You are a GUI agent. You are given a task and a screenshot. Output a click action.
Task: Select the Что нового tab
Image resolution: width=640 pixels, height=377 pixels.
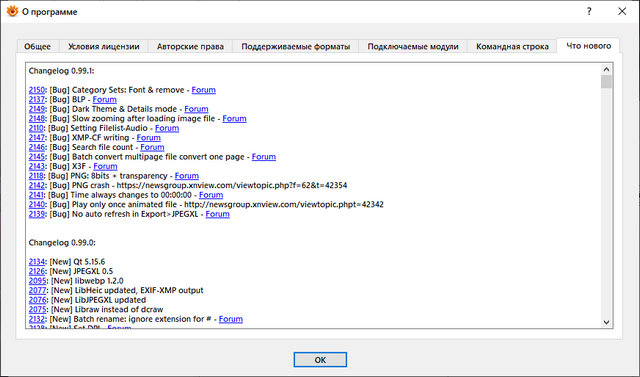pos(589,46)
